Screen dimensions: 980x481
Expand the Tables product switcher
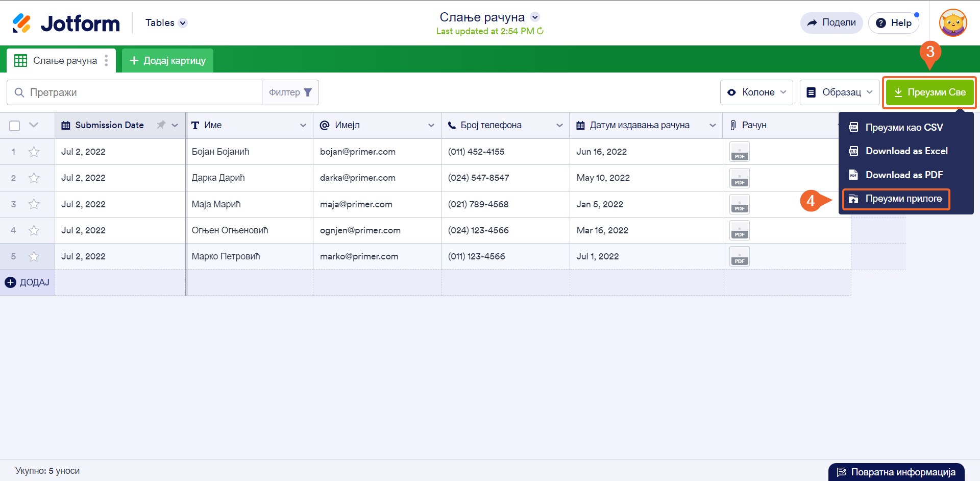click(166, 23)
